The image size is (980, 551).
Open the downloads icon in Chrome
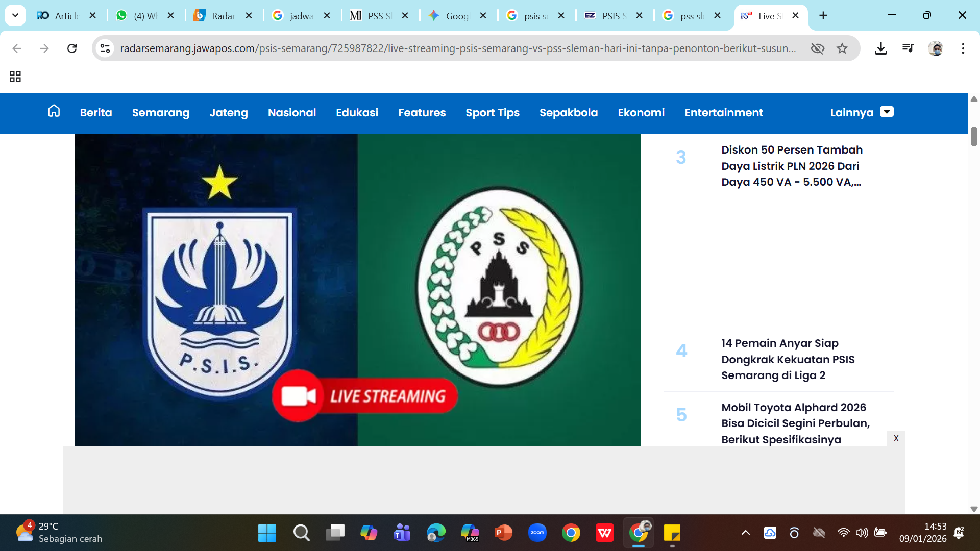[880, 48]
